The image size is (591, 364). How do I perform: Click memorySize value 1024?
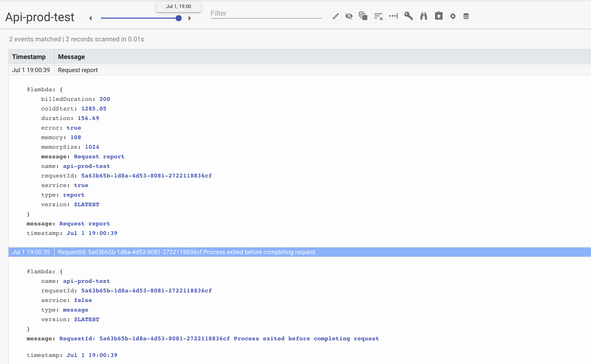(92, 147)
